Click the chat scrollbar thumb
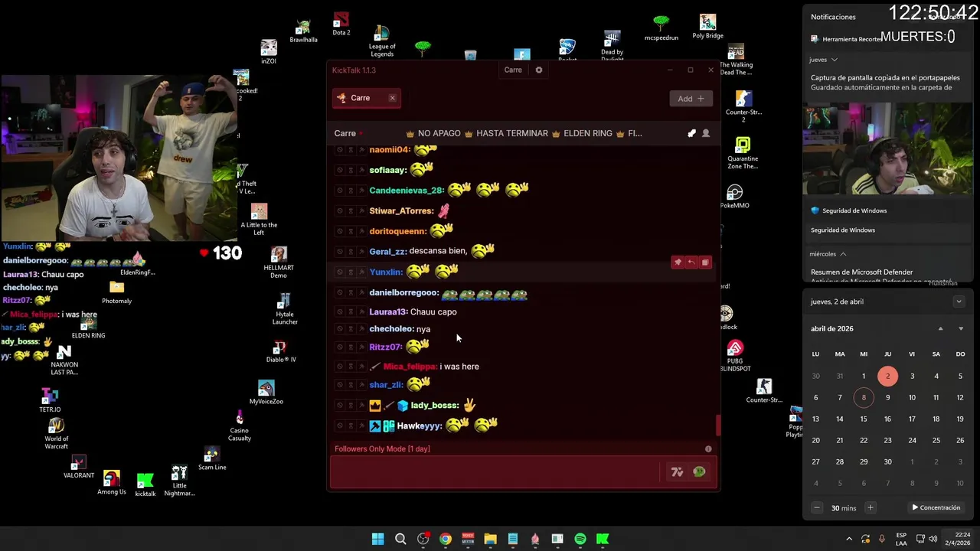The height and width of the screenshot is (551, 980). point(718,425)
